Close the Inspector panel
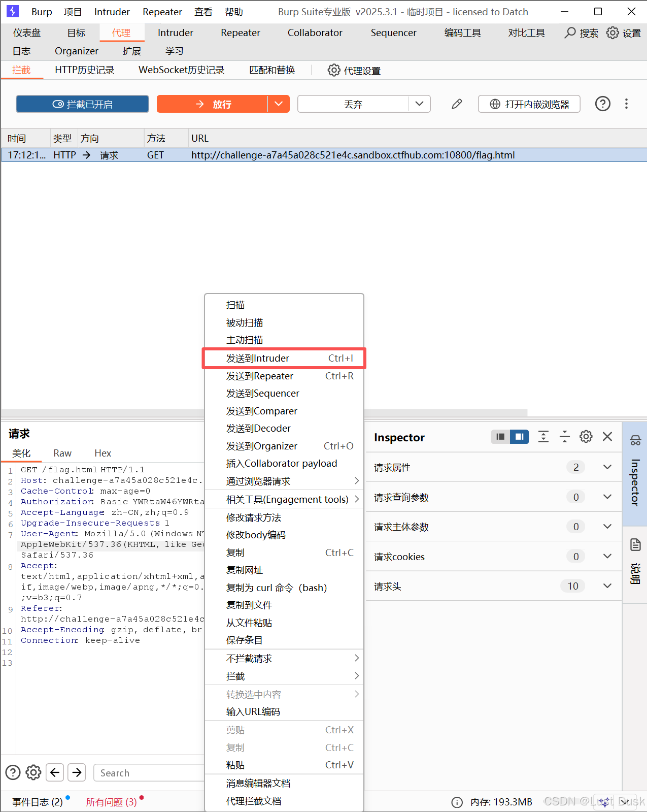 coord(607,437)
